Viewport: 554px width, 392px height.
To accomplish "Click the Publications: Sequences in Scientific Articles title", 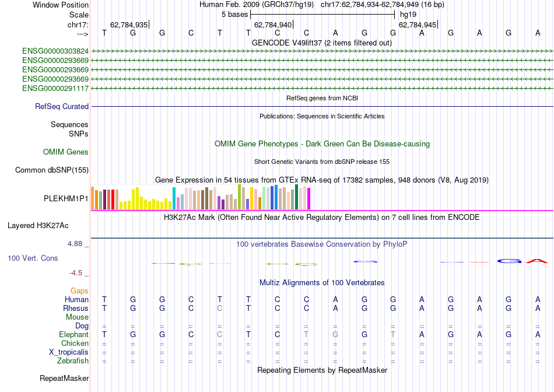I will pyautogui.click(x=322, y=116).
